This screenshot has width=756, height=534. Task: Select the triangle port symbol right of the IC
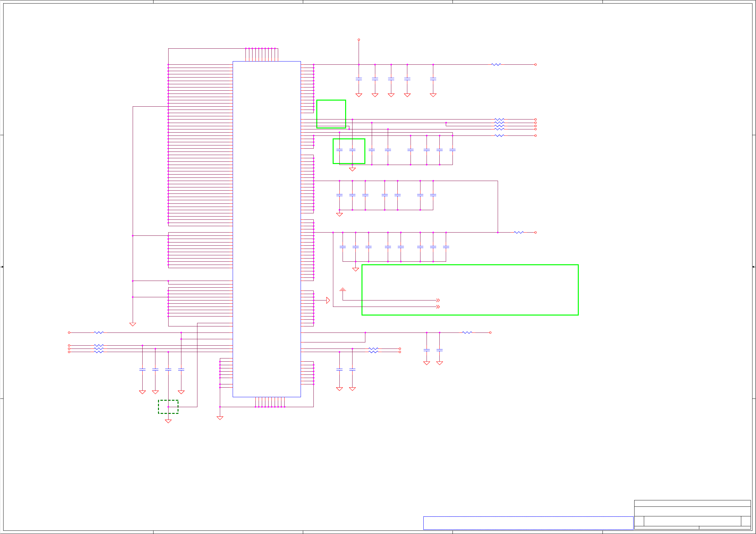tap(328, 300)
